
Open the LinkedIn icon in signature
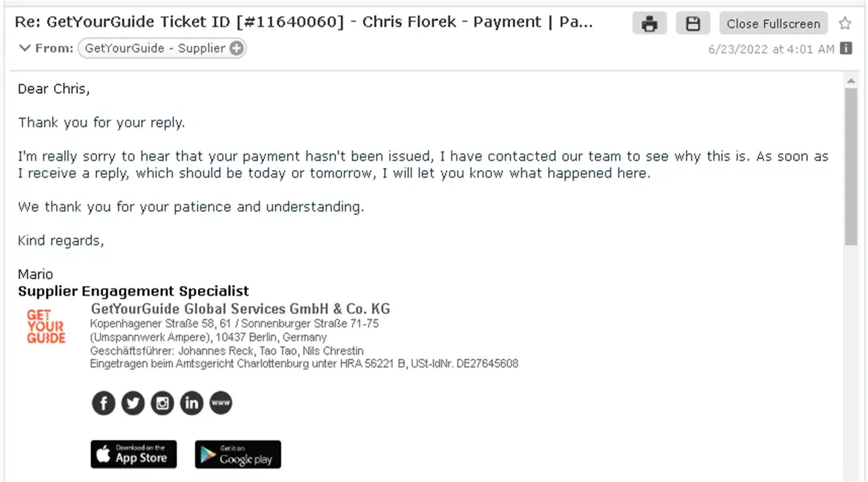tap(192, 404)
